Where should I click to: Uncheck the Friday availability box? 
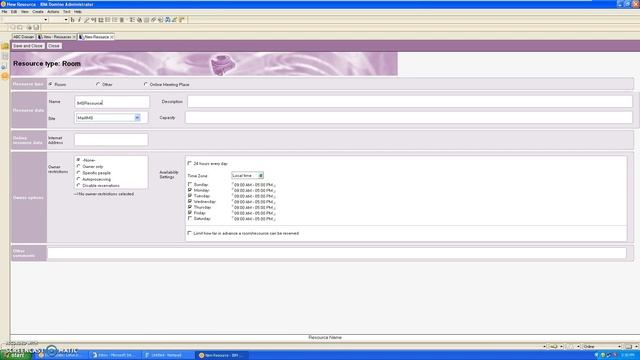click(x=190, y=213)
